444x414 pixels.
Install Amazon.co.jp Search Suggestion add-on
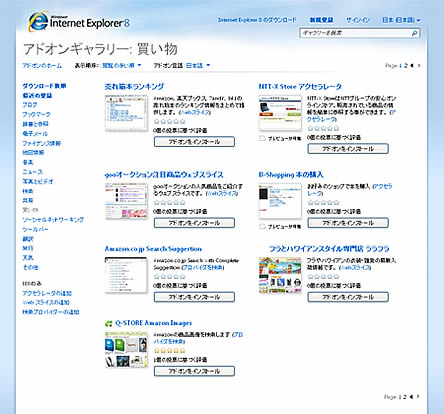click(194, 297)
